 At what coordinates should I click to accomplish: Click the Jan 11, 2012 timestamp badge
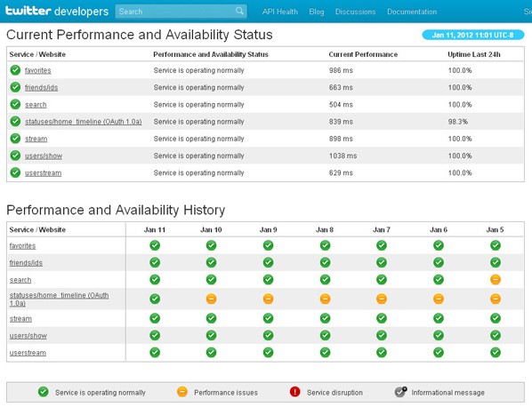(473, 35)
